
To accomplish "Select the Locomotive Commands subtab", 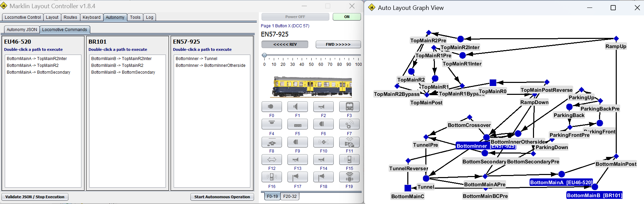I will 65,30.
